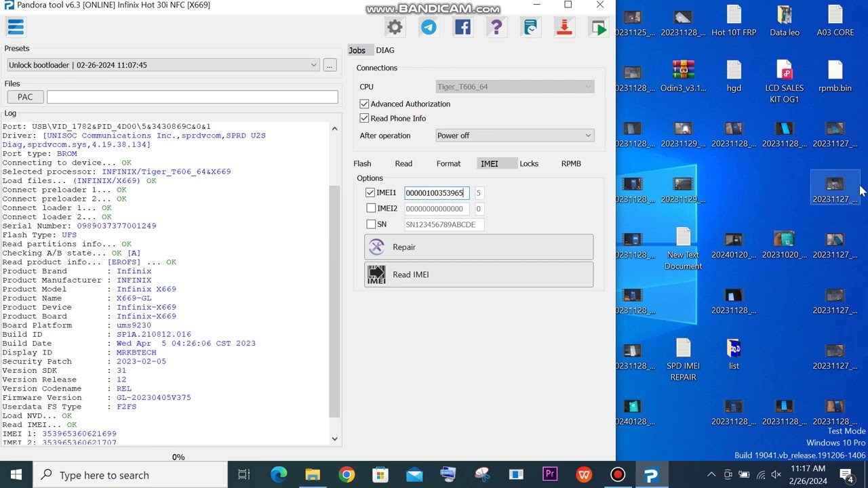The height and width of the screenshot is (488, 868).
Task: Click the Read IMEI button
Action: [479, 274]
